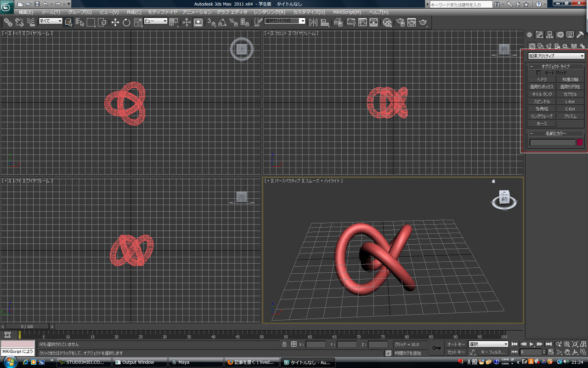
Task: Open the Motion command panel tab
Action: pos(560,35)
